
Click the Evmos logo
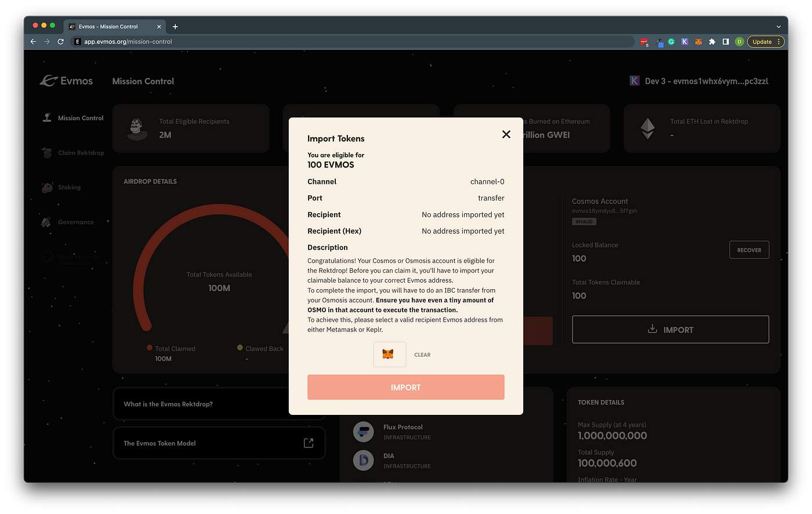[x=66, y=81]
